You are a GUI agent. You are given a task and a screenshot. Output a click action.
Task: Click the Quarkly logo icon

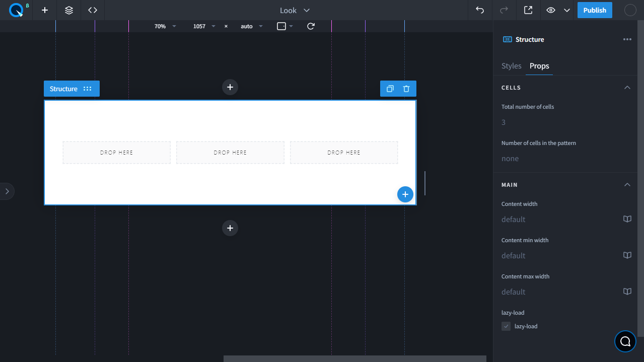(16, 10)
